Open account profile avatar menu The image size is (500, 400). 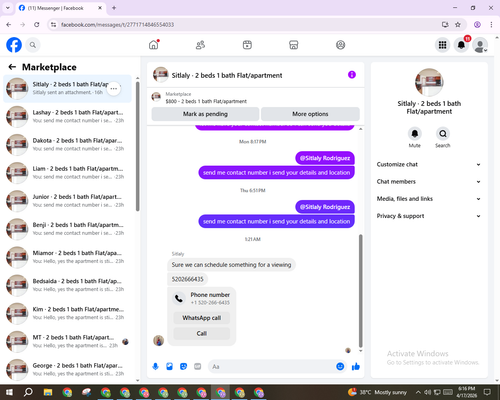pyautogui.click(x=480, y=45)
